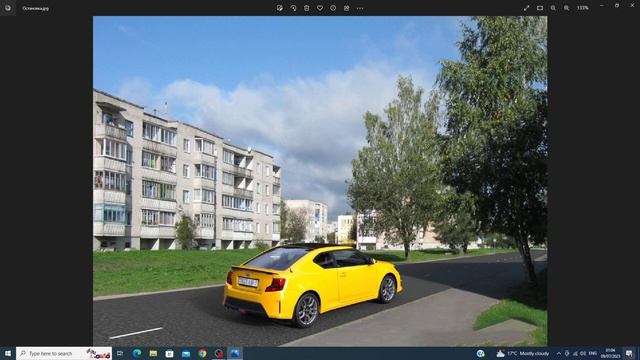Rotate the photo using the rotate icon
The height and width of the screenshot is (360, 640).
pyautogui.click(x=293, y=8)
